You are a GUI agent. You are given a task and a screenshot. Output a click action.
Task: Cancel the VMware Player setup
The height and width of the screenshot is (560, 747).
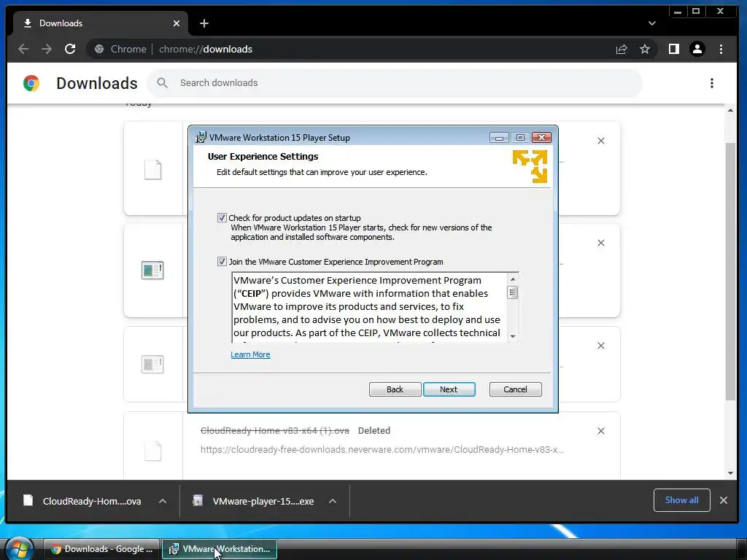click(516, 389)
